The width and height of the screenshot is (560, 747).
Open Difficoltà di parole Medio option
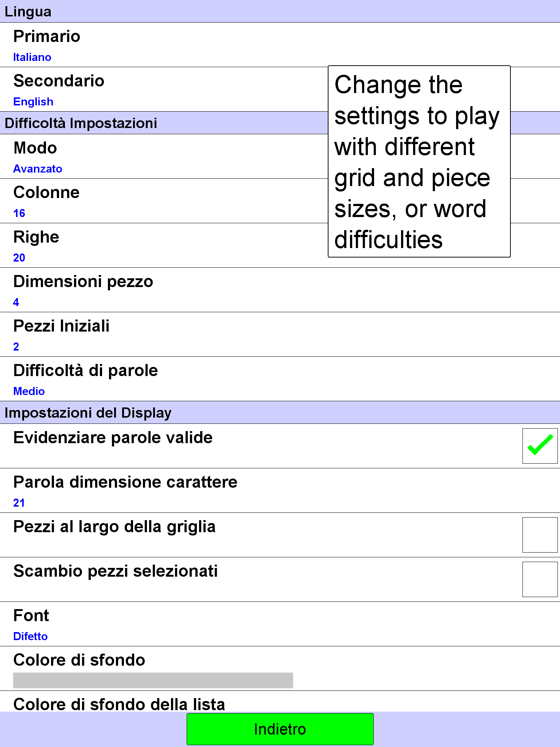[x=280, y=379]
